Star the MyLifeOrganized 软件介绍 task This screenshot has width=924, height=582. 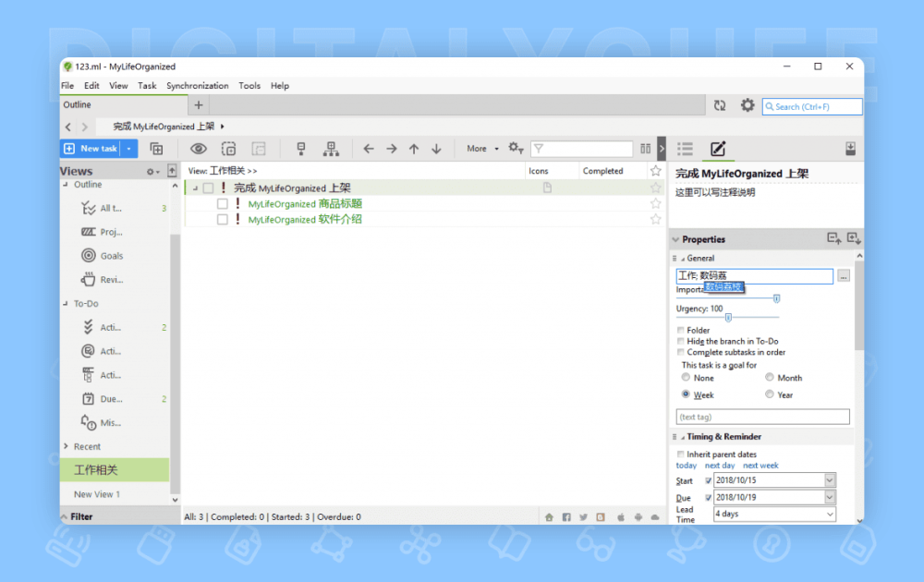[655, 220]
